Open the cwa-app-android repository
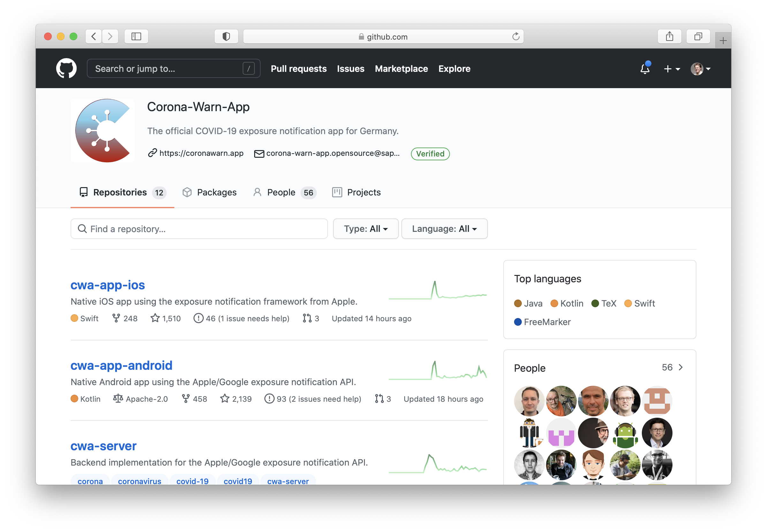The image size is (767, 532). pyautogui.click(x=121, y=365)
